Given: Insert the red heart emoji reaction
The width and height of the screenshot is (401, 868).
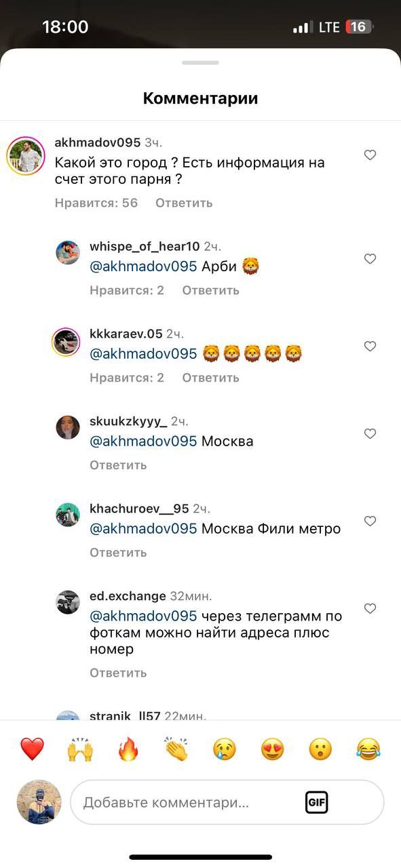Looking at the screenshot, I should pos(32,749).
